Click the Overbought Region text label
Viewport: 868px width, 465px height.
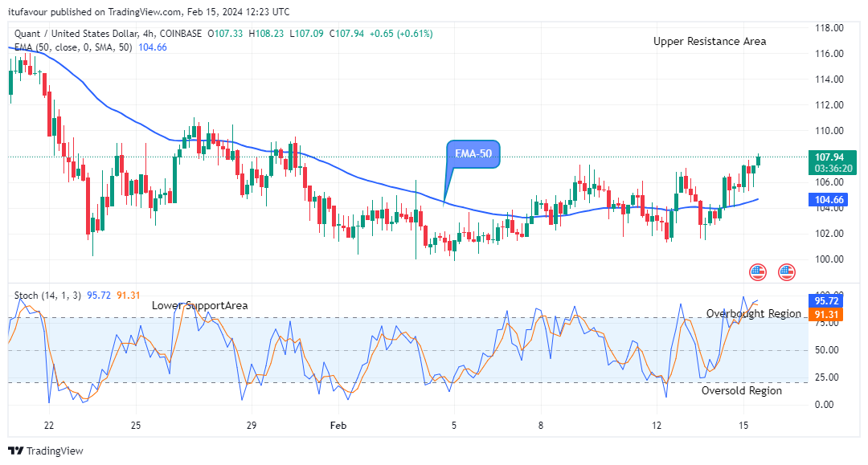[x=753, y=313]
